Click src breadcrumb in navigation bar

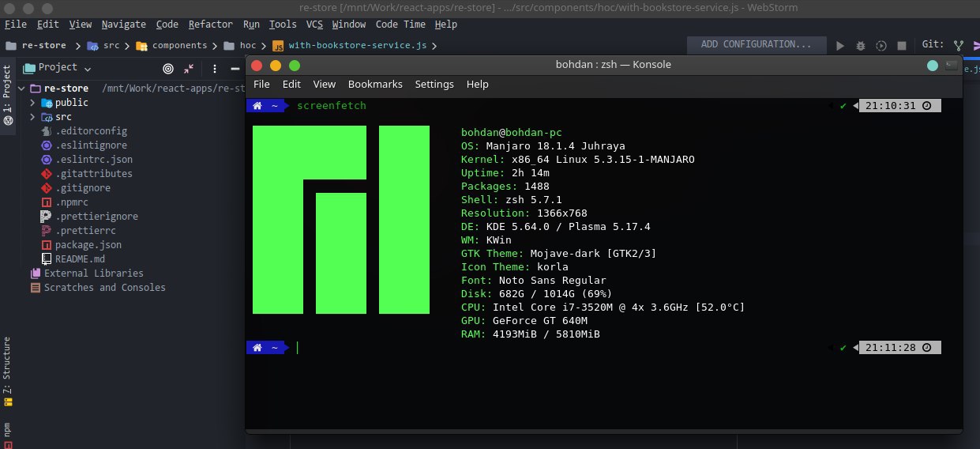point(103,46)
